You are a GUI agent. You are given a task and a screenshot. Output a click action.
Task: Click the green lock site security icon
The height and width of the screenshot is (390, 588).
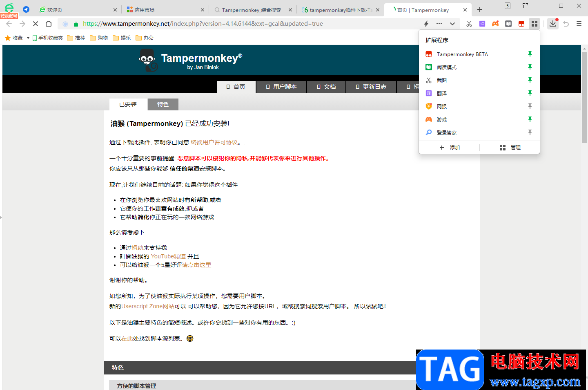76,24
